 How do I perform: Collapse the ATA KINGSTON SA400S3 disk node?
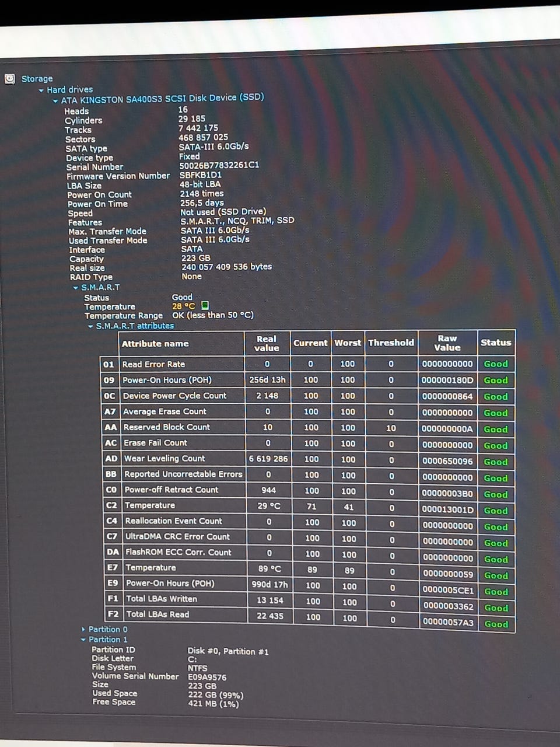[55, 101]
